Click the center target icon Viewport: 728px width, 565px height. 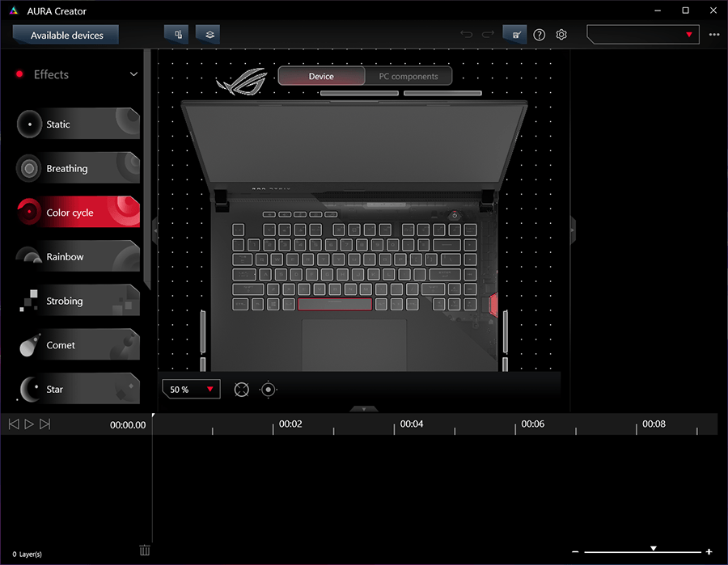point(269,390)
